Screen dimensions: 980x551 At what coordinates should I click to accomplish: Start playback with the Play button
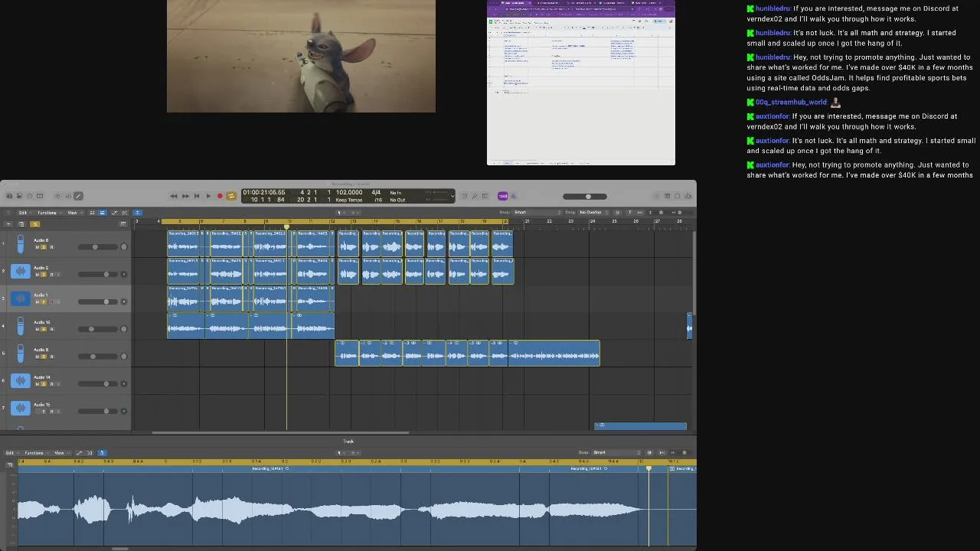coord(208,196)
